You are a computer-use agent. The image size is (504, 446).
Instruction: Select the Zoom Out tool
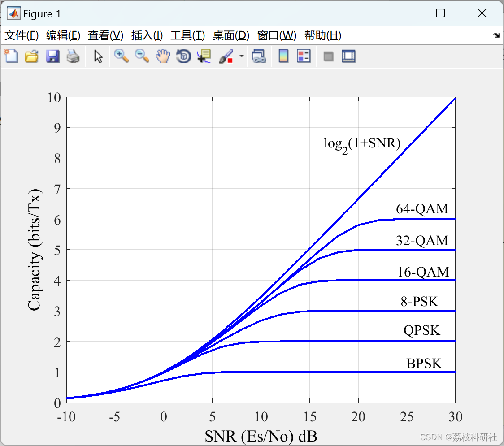click(142, 56)
